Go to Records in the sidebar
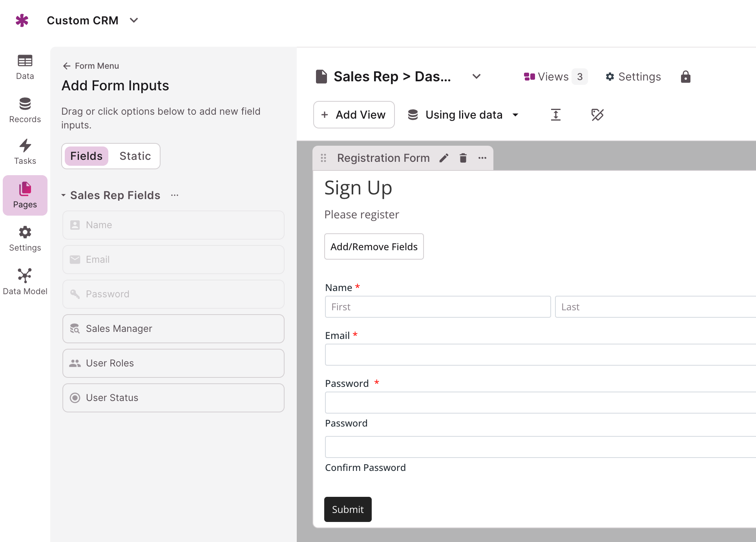 [25, 110]
